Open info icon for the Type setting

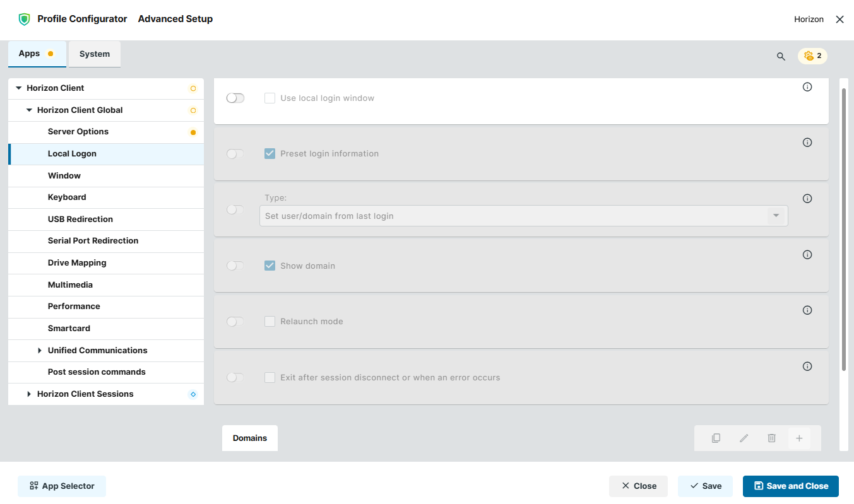pos(807,199)
